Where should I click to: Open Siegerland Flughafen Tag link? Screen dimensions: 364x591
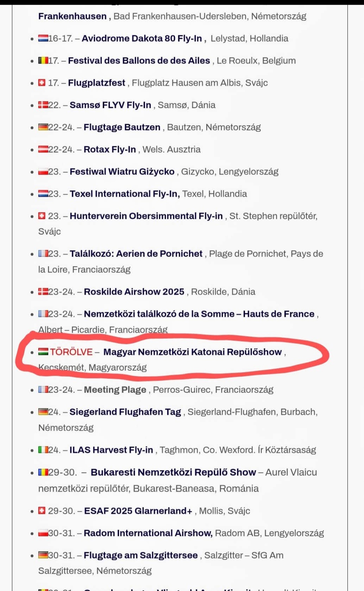click(x=125, y=412)
